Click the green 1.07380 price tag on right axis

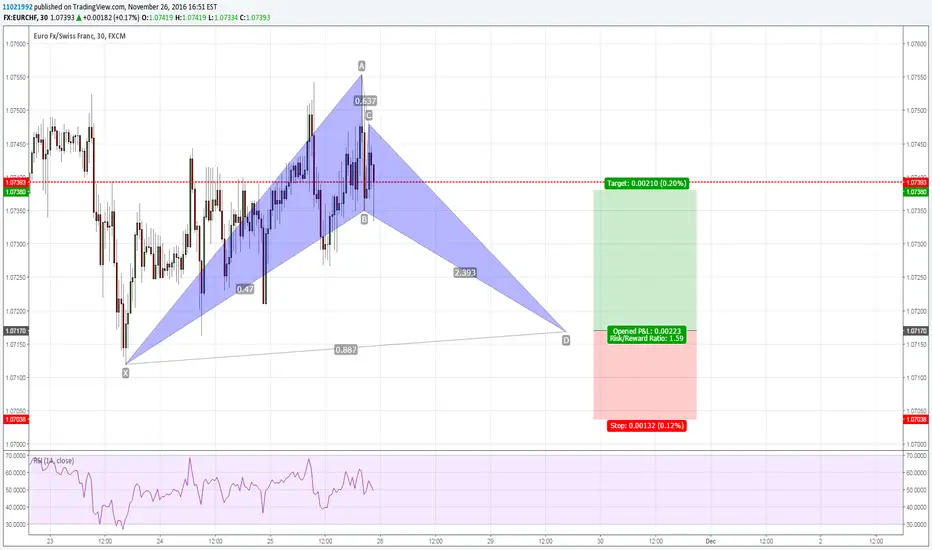tap(915, 191)
